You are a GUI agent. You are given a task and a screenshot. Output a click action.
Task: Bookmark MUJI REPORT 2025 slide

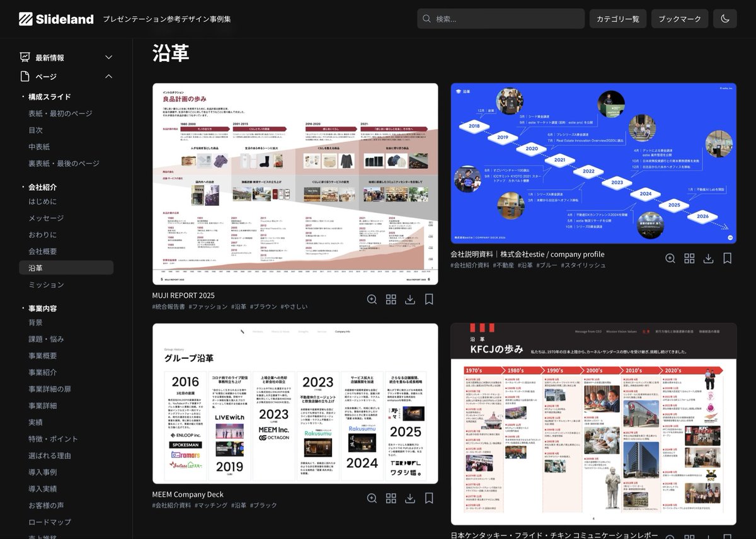point(429,300)
